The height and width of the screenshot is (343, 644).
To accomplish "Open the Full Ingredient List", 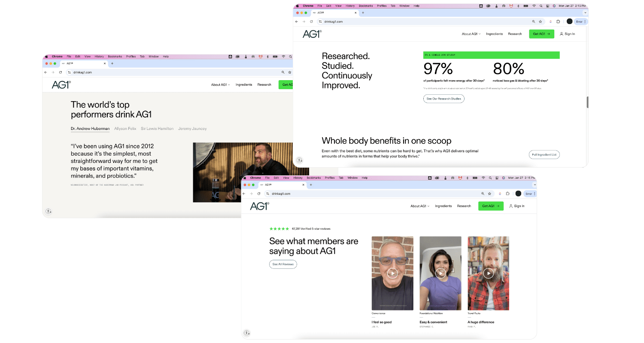I will (x=544, y=155).
